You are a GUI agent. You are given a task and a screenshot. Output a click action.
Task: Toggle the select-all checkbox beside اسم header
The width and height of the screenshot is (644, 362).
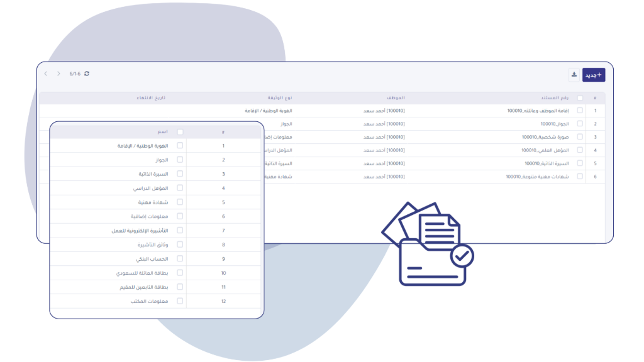pyautogui.click(x=180, y=132)
